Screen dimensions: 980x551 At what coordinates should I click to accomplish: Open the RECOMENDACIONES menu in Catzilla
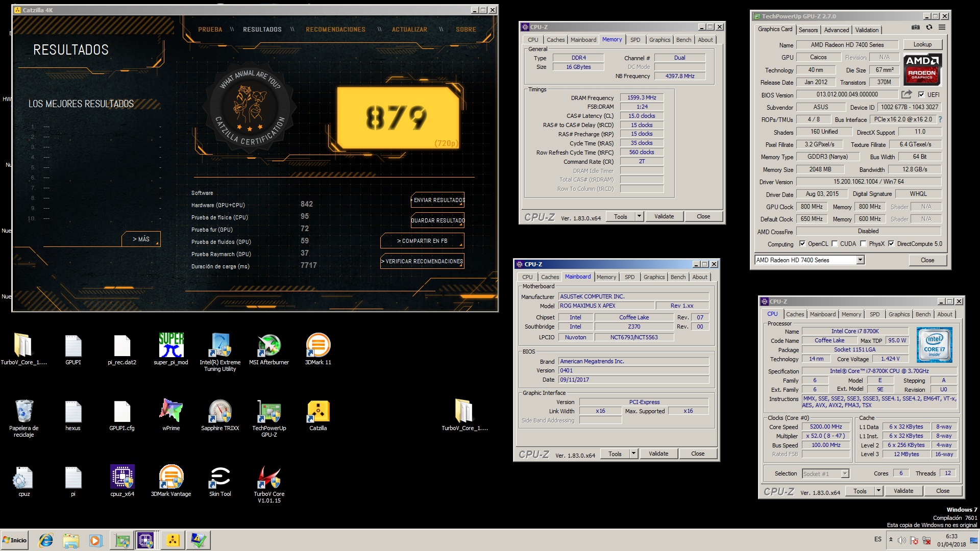pos(335,30)
